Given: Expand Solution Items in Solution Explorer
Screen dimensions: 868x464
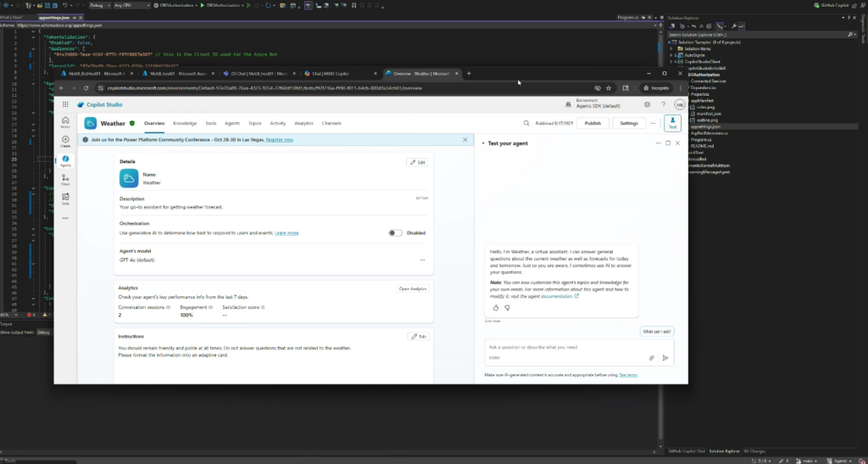Looking at the screenshot, I should [x=671, y=48].
